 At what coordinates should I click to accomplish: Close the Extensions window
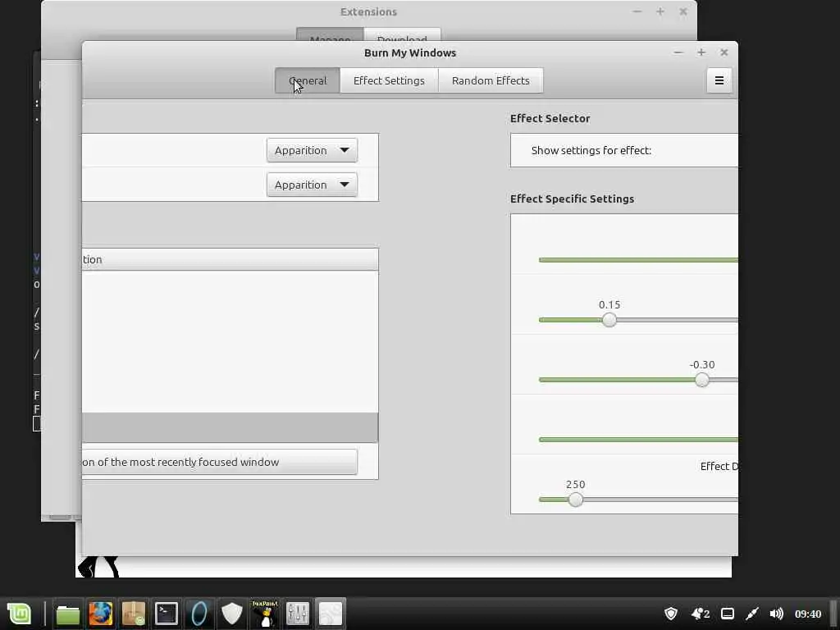pos(683,11)
